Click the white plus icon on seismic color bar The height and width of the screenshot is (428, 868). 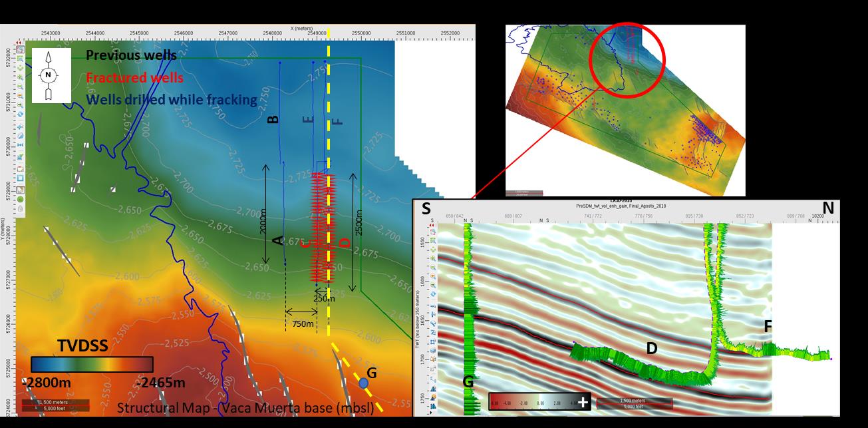pos(583,402)
